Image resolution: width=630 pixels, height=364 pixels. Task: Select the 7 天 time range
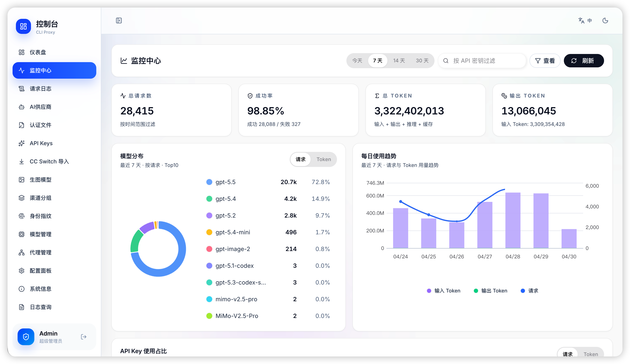point(378,61)
